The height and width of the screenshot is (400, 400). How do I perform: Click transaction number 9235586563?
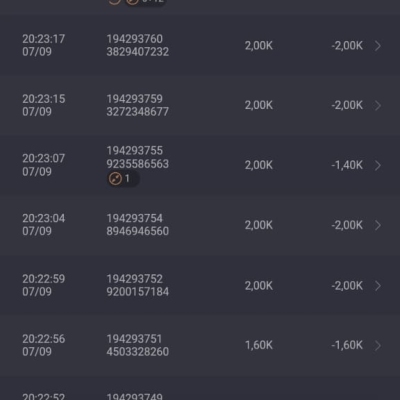[138, 164]
